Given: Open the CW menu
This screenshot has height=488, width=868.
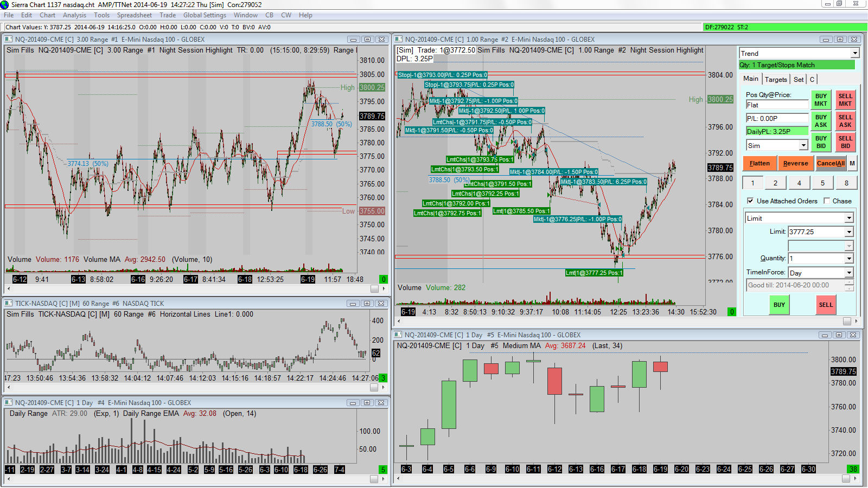Looking at the screenshot, I should [x=286, y=15].
